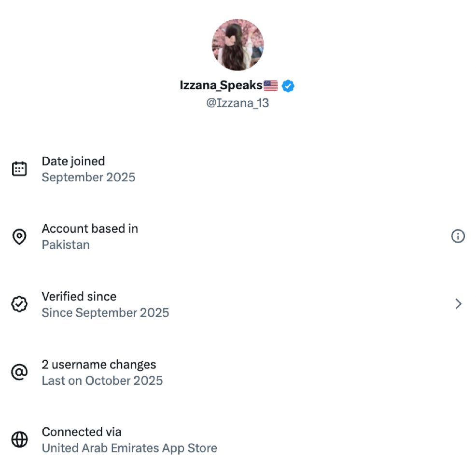Click the Pakistan location text
Viewport: 476px width, 462px height.
coord(66,245)
